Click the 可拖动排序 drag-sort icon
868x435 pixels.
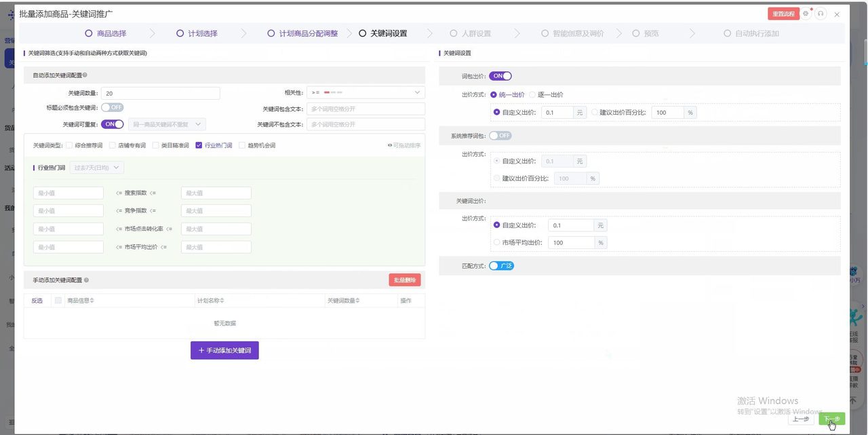point(390,145)
